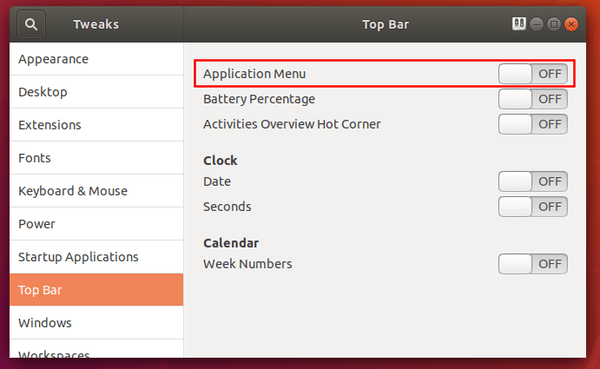Image resolution: width=600 pixels, height=369 pixels.
Task: Toggle the clock Seconds switch
Action: [x=533, y=207]
